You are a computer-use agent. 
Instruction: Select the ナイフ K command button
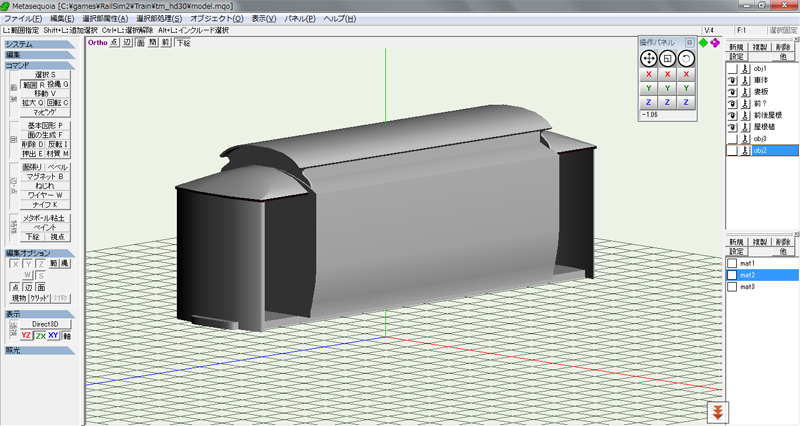tap(44, 205)
